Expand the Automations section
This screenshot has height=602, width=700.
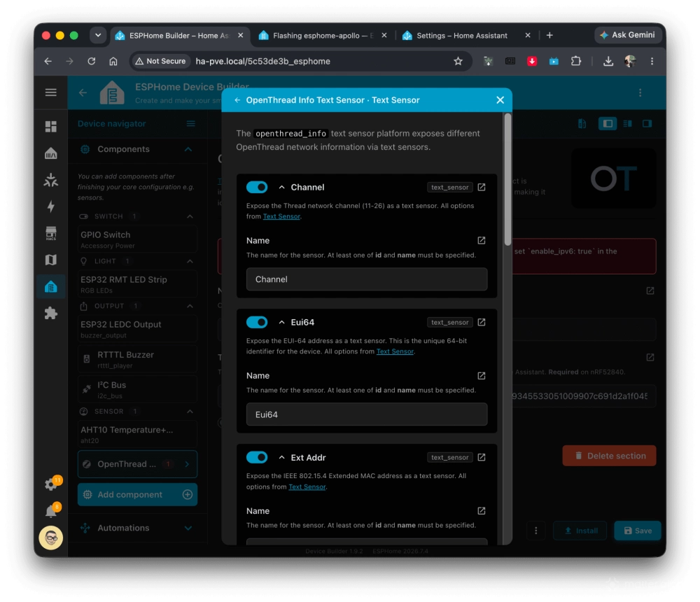click(188, 528)
